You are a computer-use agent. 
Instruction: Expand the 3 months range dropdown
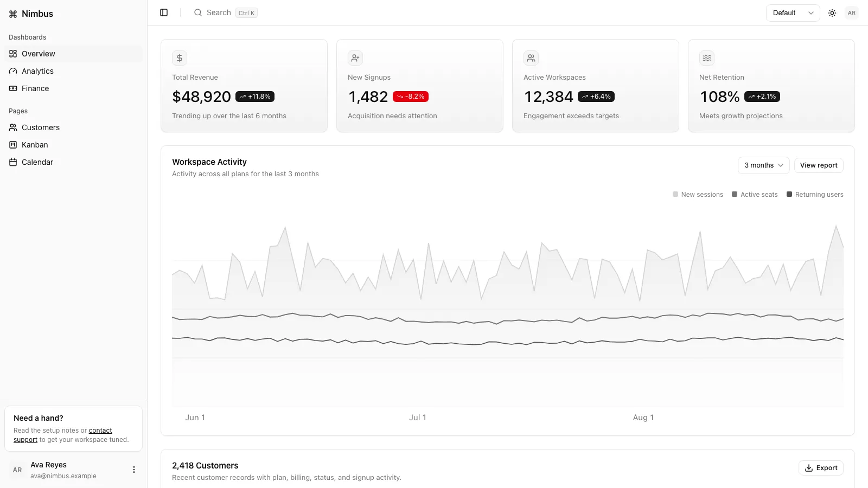click(764, 165)
